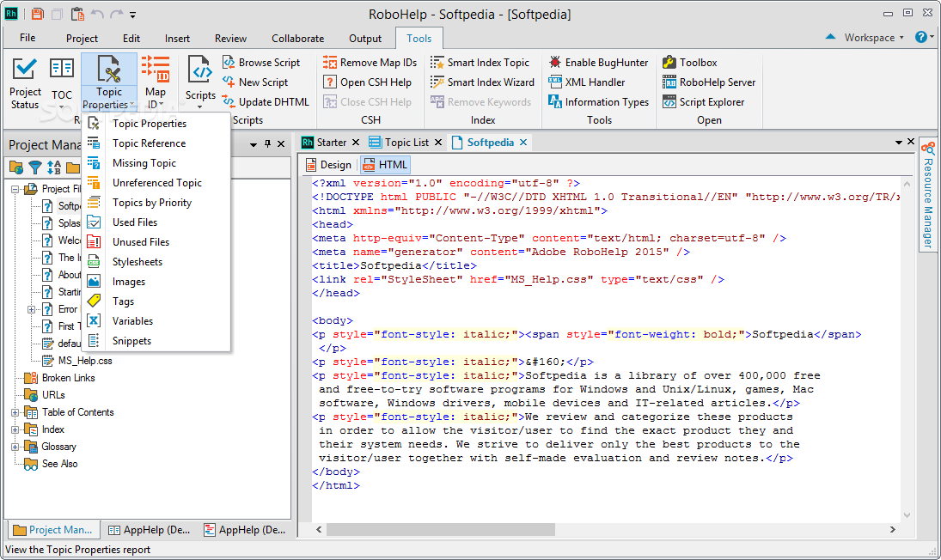The width and height of the screenshot is (941, 560).
Task: Click Remove Map IDs
Action: point(370,63)
